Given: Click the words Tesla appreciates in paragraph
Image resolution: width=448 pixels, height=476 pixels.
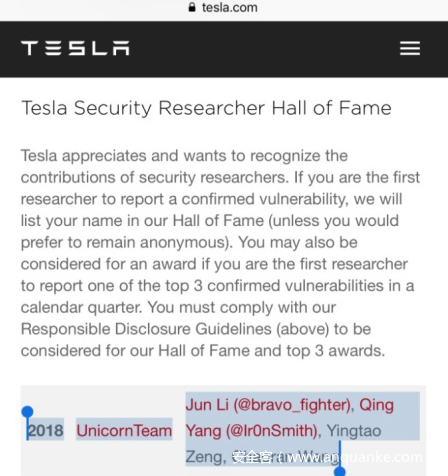Looking at the screenshot, I should 83,156.
